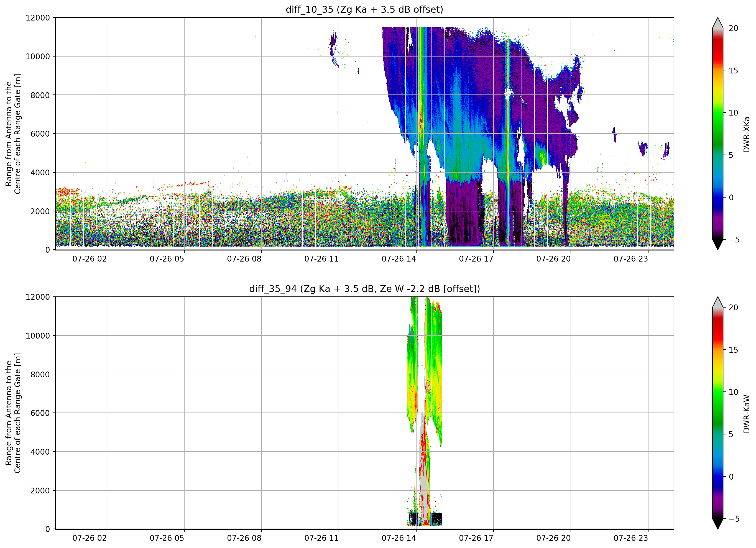Click the top colorbar's upper extend arrow

pyautogui.click(x=718, y=23)
